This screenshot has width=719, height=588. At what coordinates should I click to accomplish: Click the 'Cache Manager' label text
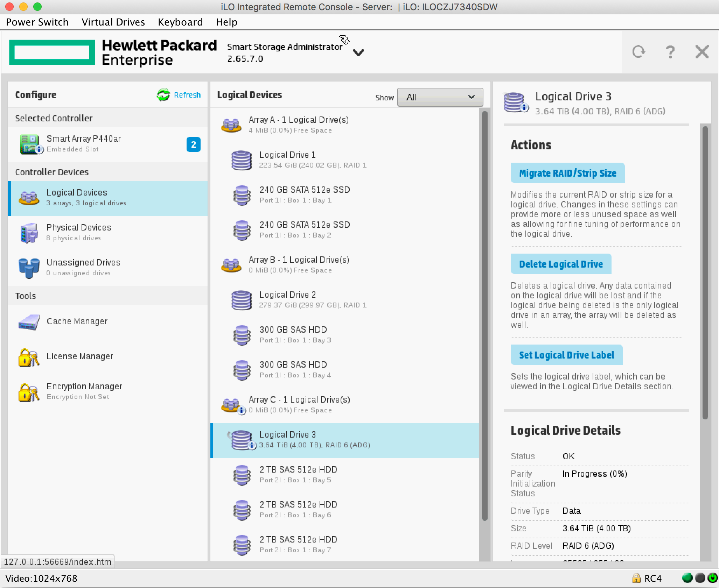pyautogui.click(x=77, y=321)
